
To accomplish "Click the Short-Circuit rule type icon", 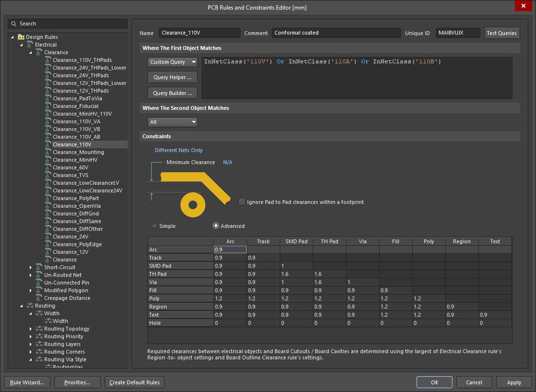I will coord(39,267).
